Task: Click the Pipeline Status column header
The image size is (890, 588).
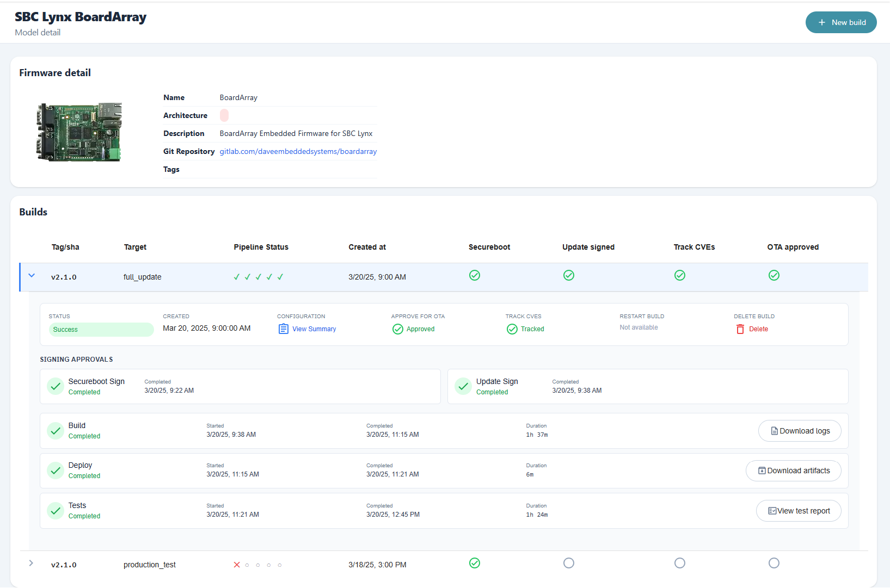Action: (261, 247)
